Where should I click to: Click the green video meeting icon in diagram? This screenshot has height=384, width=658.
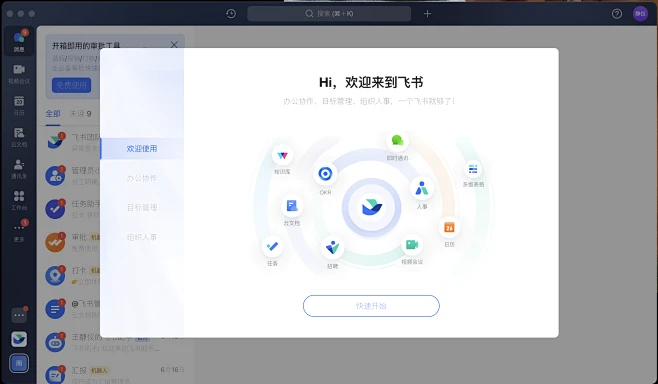pos(412,244)
